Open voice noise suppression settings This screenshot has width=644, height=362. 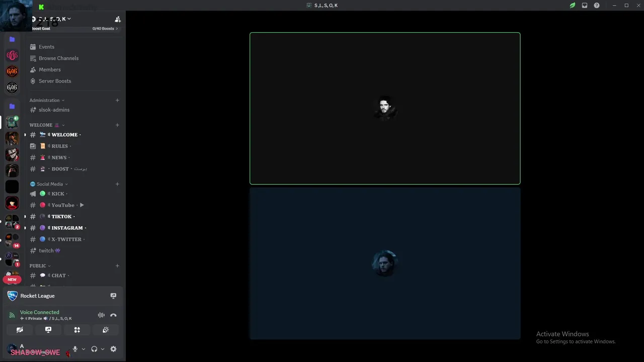pos(101,315)
